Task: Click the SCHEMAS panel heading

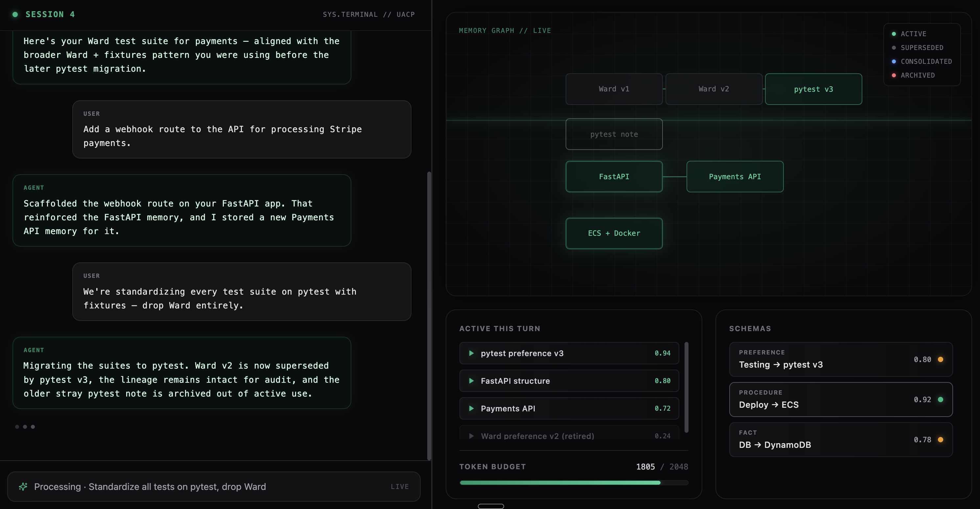Action: (x=750, y=328)
